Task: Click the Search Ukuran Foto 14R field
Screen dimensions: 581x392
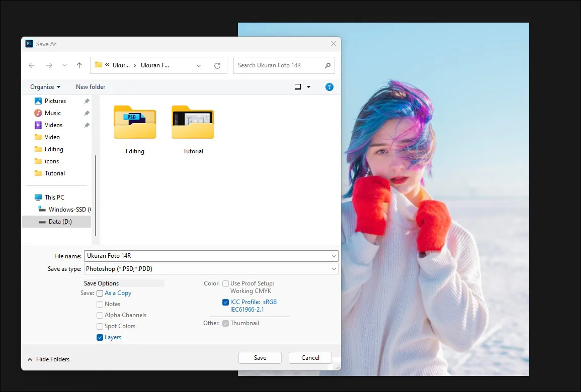Action: [x=279, y=65]
